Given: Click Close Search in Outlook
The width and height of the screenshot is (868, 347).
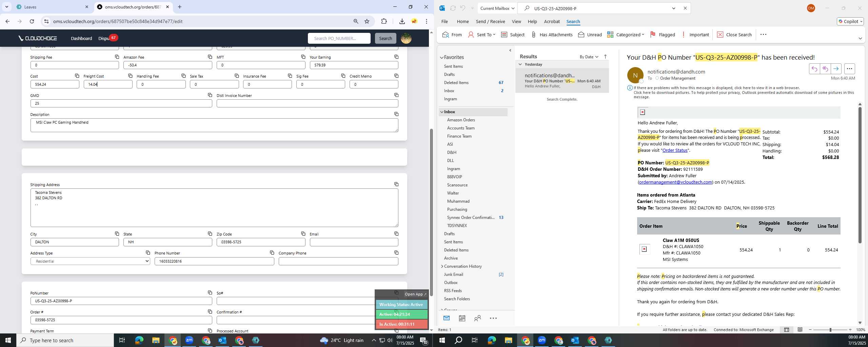Looking at the screenshot, I should tap(734, 35).
